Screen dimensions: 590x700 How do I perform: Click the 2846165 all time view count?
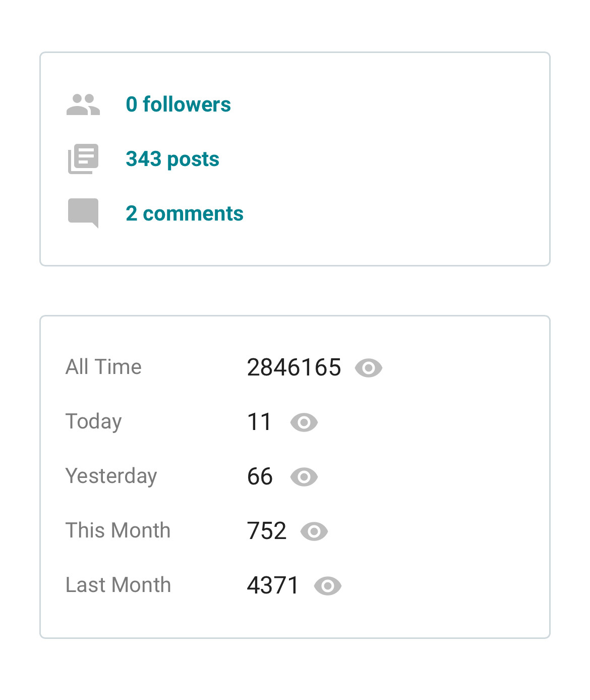[294, 367]
